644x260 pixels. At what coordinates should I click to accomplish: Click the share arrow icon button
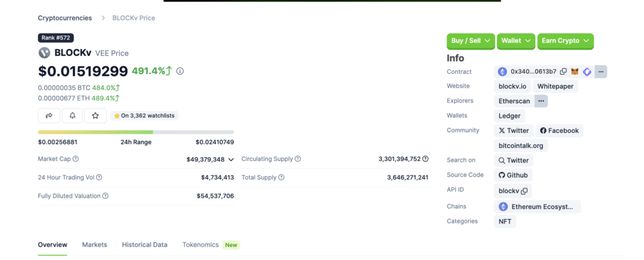point(49,116)
